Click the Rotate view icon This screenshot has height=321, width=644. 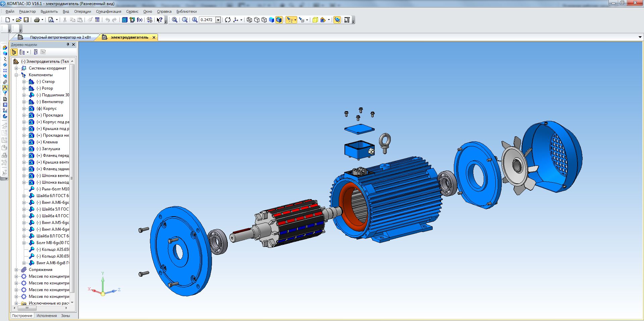coord(228,20)
